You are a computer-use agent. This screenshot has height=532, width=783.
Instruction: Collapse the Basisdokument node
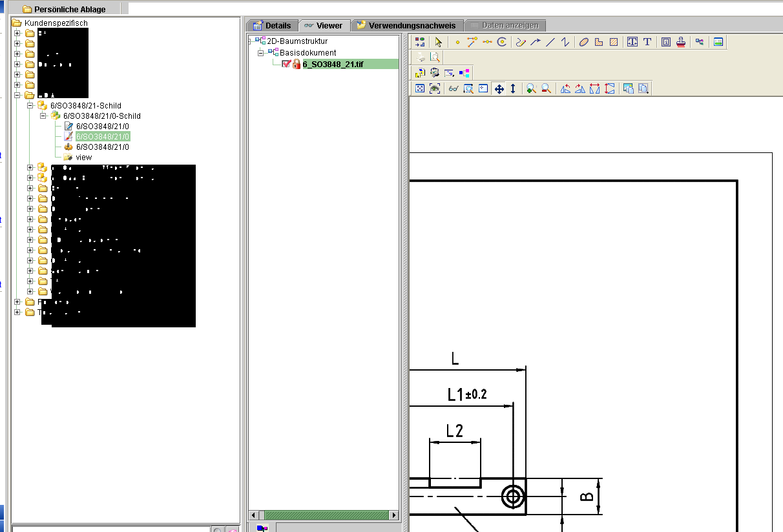tap(261, 52)
